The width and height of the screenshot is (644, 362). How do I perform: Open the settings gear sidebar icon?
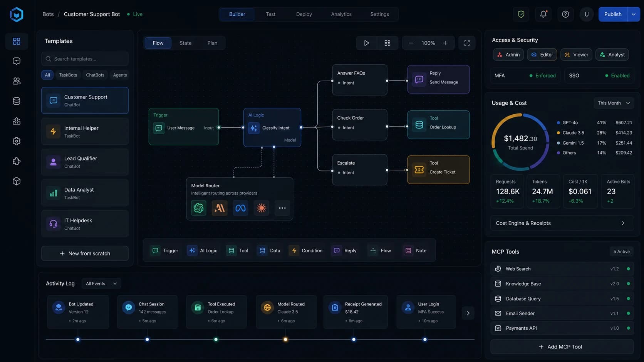click(17, 141)
